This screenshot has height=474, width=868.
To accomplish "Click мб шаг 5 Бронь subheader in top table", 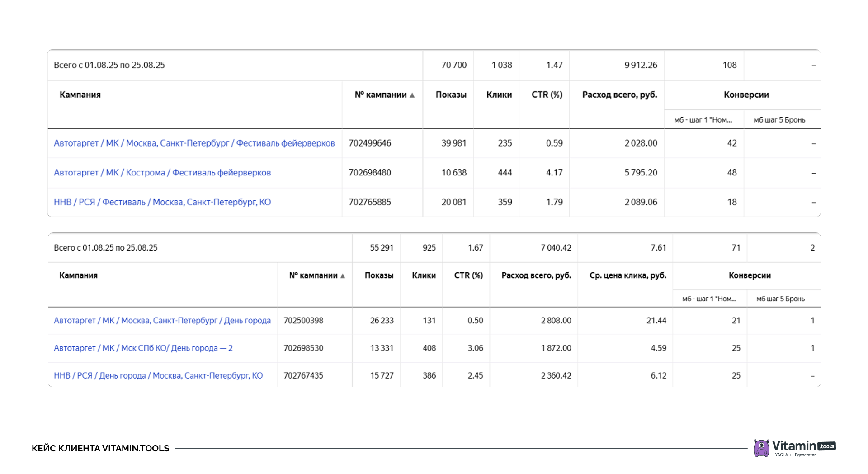I will 779,120.
